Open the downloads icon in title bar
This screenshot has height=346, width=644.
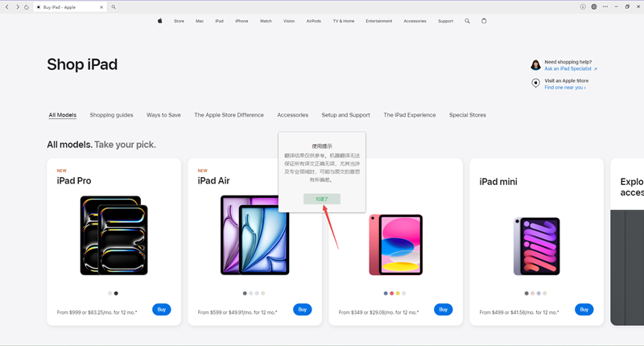(x=583, y=6)
